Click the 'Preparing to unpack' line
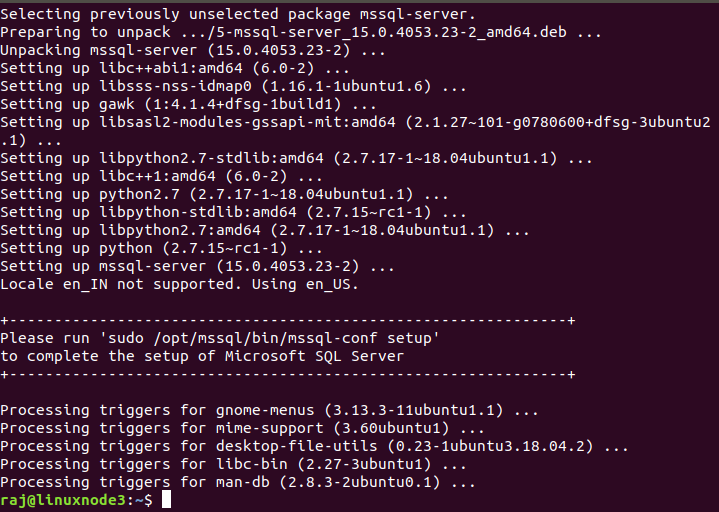Viewport: 719px width, 512px height. click(x=302, y=32)
